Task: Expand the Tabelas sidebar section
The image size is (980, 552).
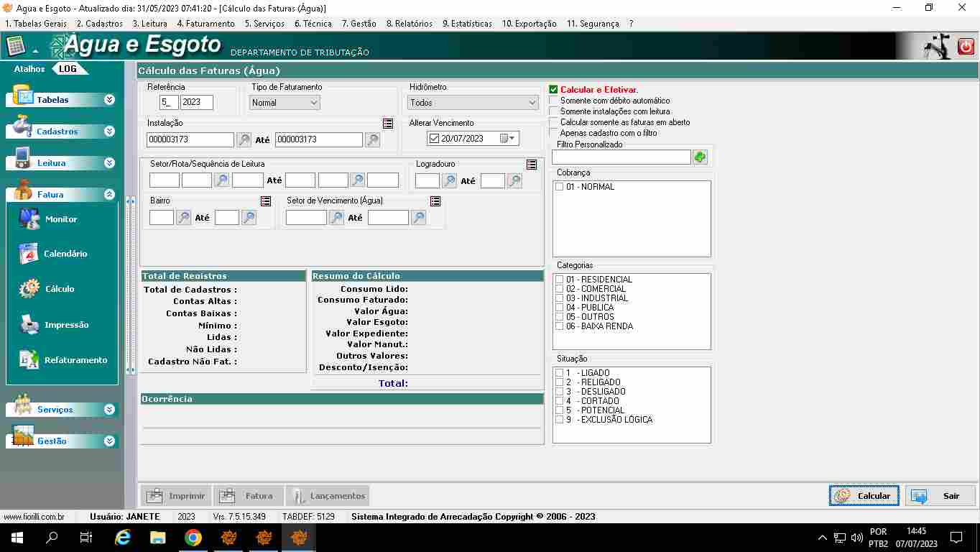Action: pyautogui.click(x=109, y=100)
